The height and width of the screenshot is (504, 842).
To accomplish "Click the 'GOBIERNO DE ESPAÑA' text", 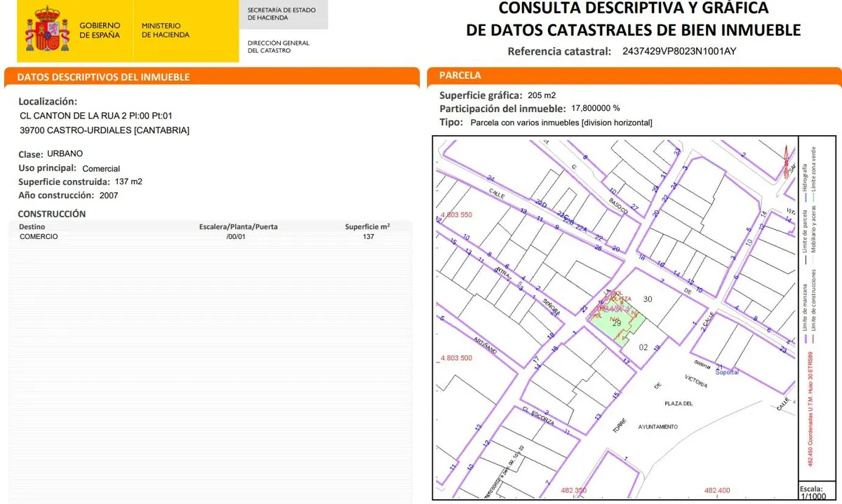I will (100, 30).
